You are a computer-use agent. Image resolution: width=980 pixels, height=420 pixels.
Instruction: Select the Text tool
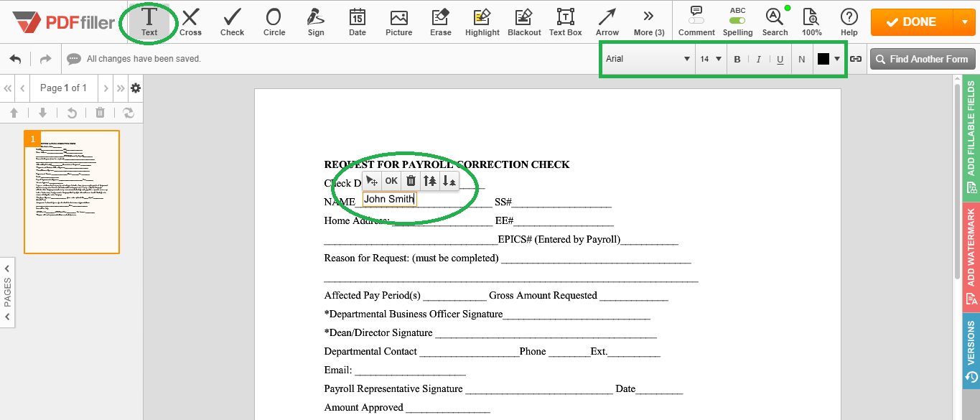pos(149,22)
